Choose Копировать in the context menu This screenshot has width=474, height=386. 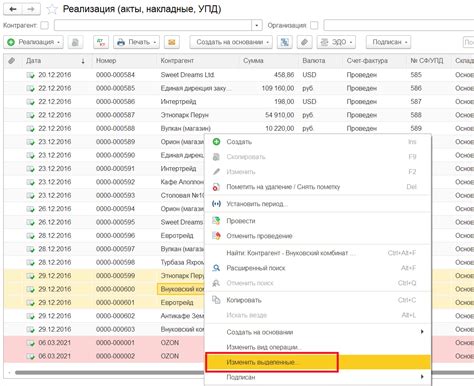click(x=244, y=300)
